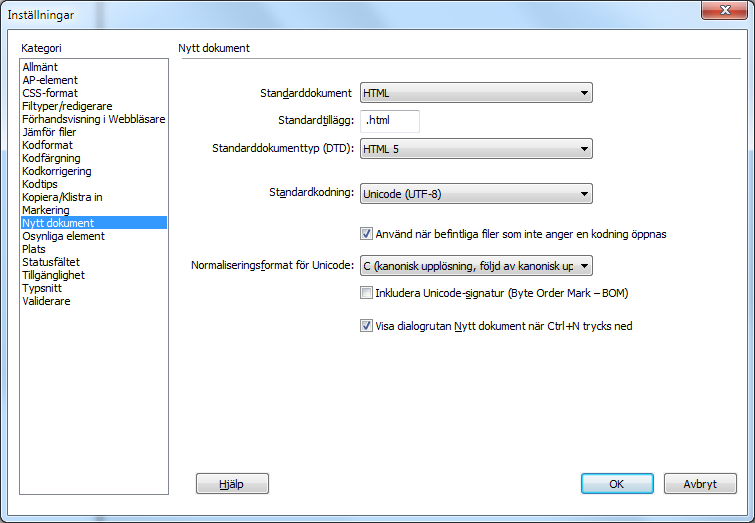Toggle Visa dialogrutan Nytt dokument checkbox
The width and height of the screenshot is (755, 523).
[366, 326]
